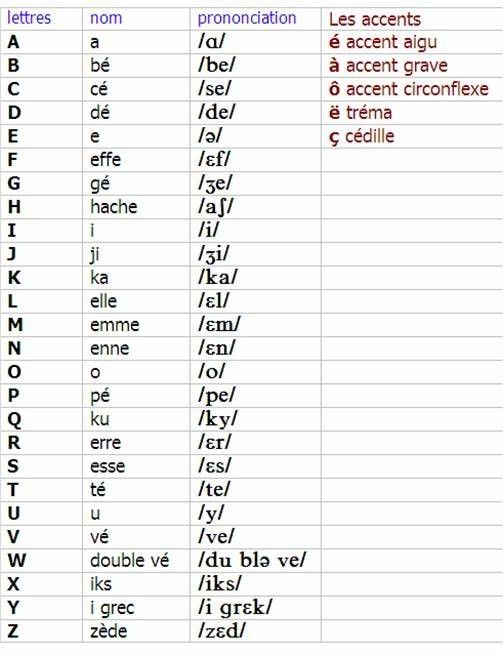Click the 'lettres' column header
This screenshot has width=503, height=655.
29,18
